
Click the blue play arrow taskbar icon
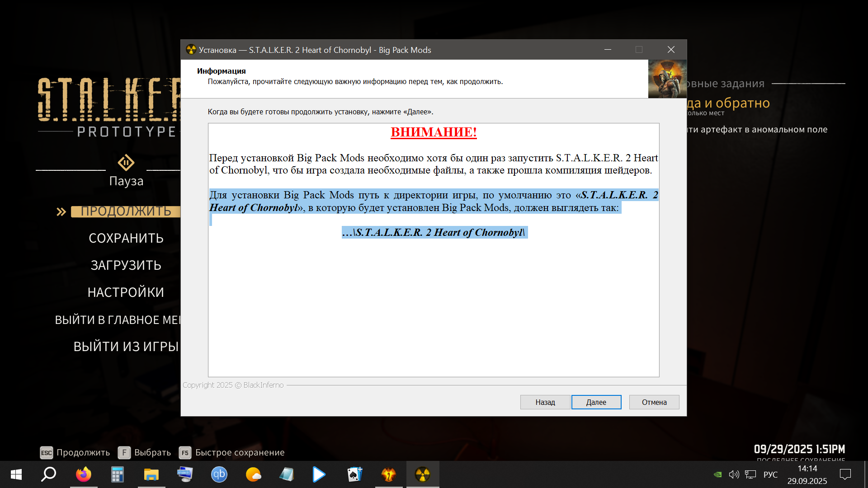click(x=319, y=474)
